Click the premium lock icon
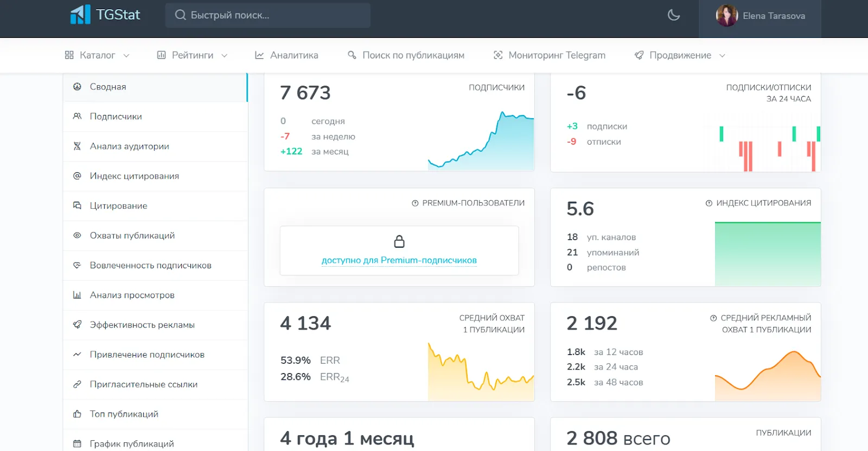This screenshot has width=868, height=451. point(399,241)
